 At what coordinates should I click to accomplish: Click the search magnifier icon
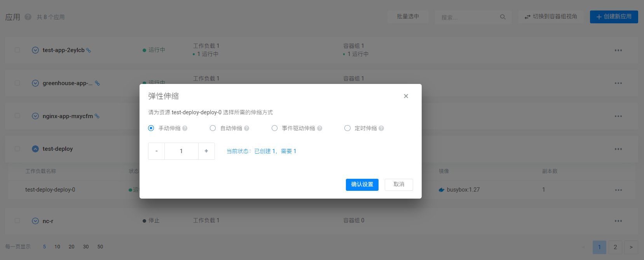click(x=503, y=17)
